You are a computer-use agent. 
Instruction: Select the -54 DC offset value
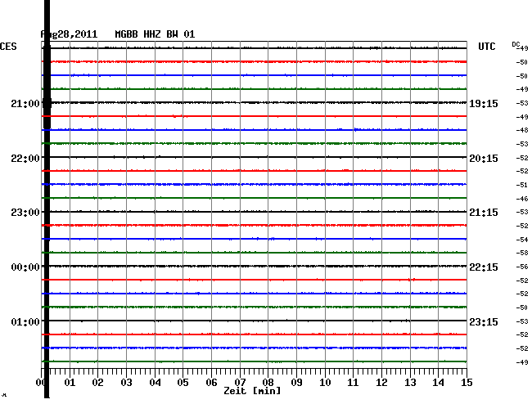pyautogui.click(x=522, y=240)
